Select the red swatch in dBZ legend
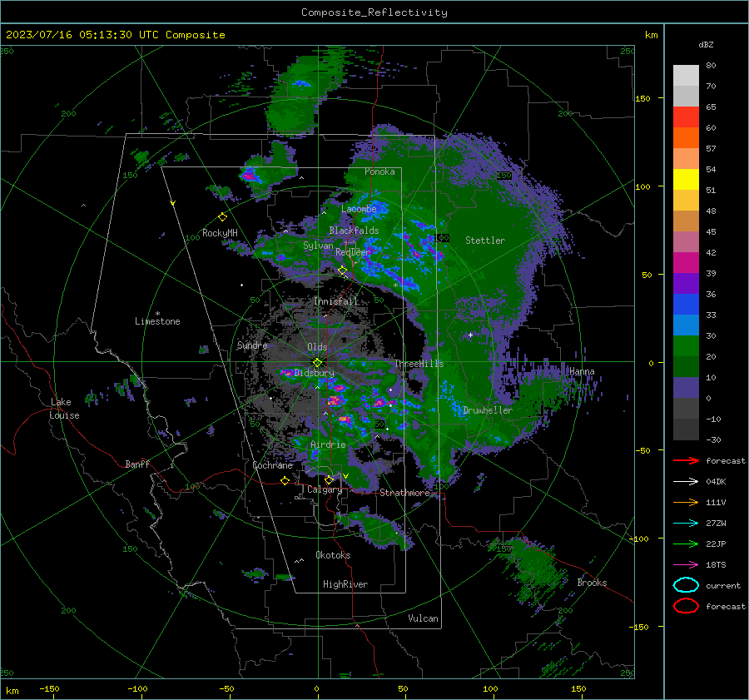This screenshot has width=749, height=700. 686,117
